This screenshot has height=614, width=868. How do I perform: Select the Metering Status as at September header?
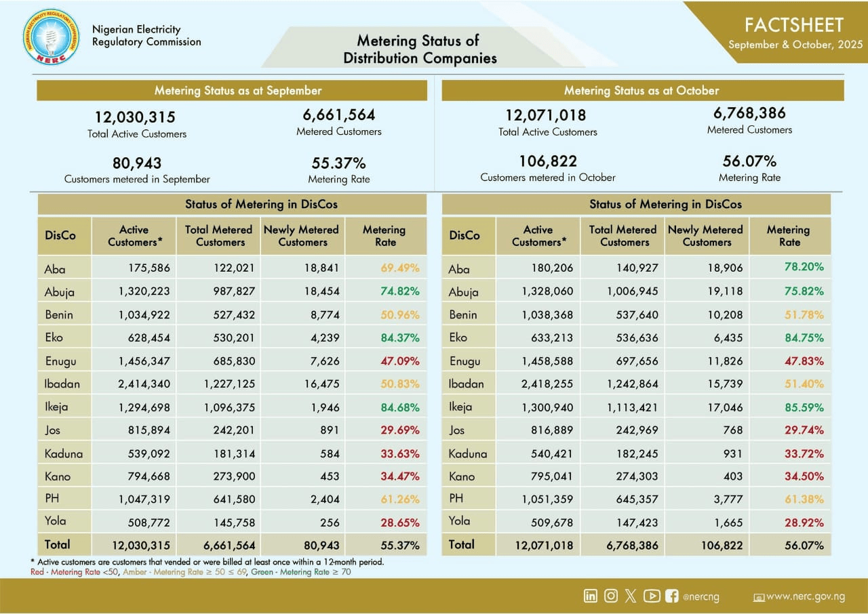232,91
